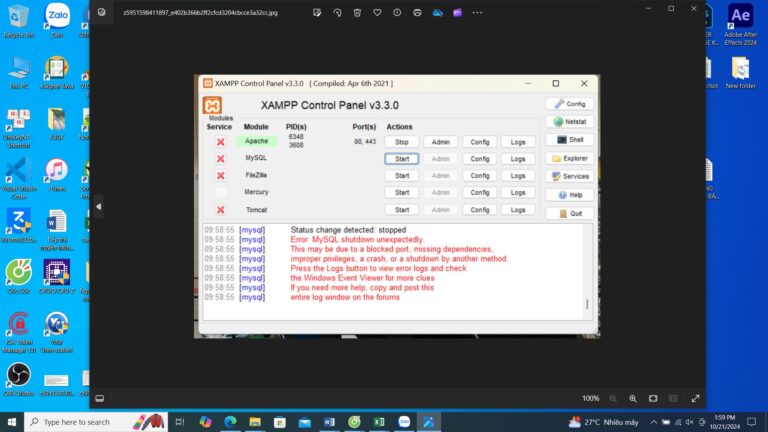Open the New folder desktop icon

(x=740, y=72)
